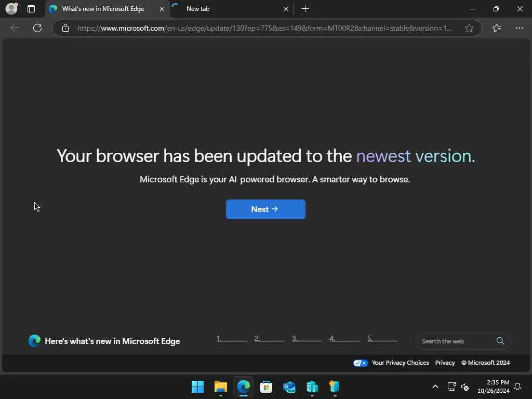The height and width of the screenshot is (399, 532).
Task: Click the Microsoft Edge taskbar icon
Action: click(244, 387)
